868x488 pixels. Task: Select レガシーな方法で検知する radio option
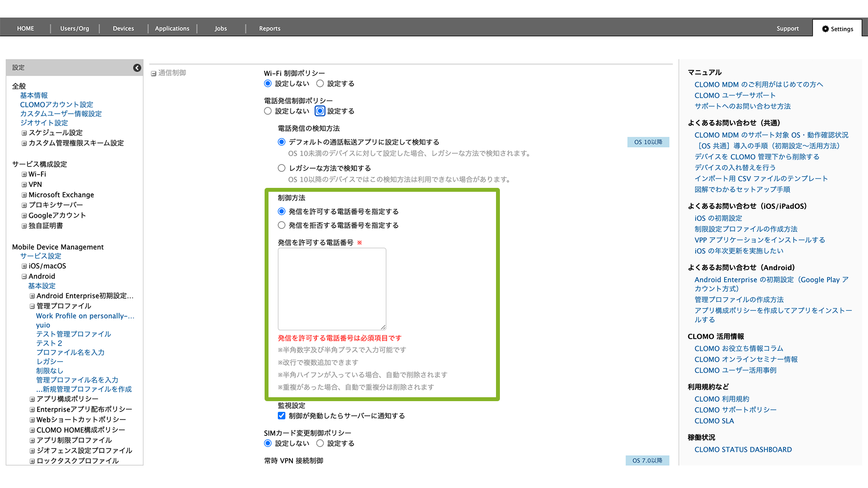(x=282, y=168)
